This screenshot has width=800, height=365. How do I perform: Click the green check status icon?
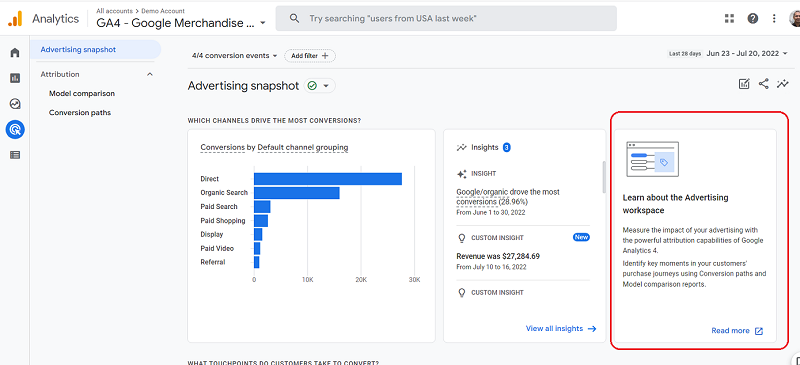(312, 86)
